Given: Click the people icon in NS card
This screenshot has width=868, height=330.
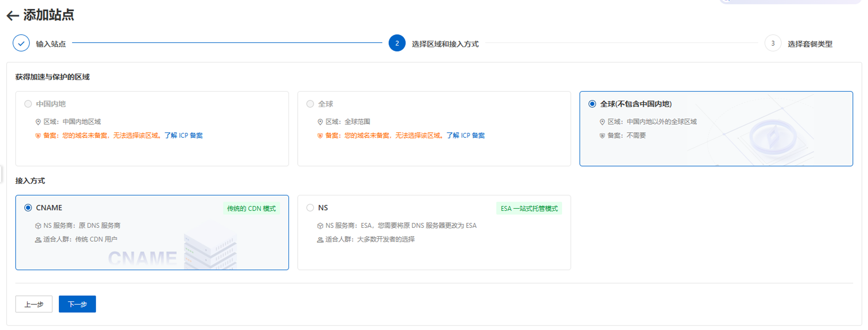Looking at the screenshot, I should click(320, 240).
